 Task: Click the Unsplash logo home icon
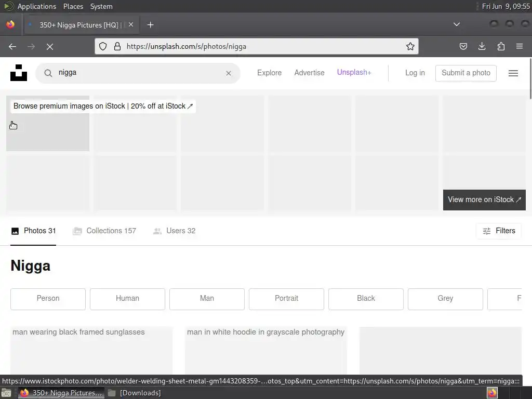click(19, 73)
